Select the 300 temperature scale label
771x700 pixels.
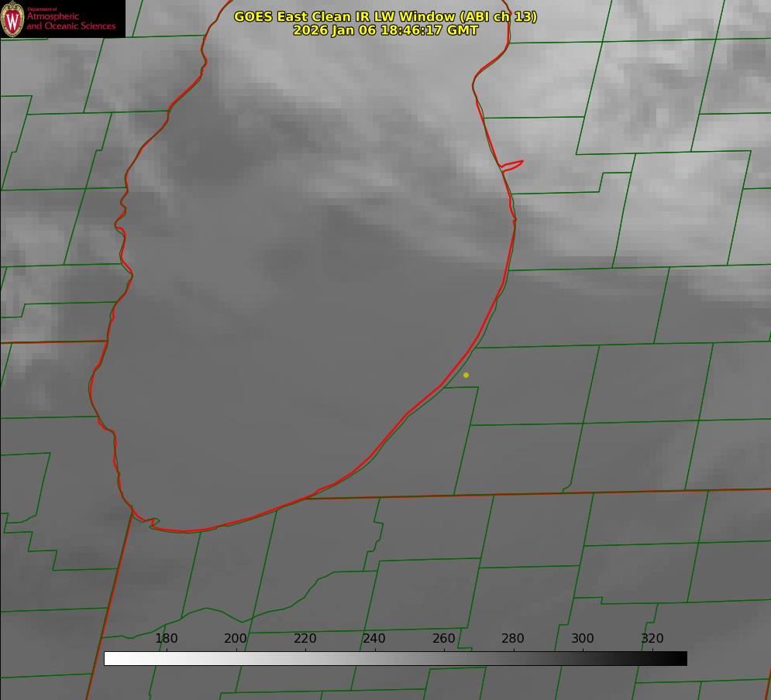583,638
